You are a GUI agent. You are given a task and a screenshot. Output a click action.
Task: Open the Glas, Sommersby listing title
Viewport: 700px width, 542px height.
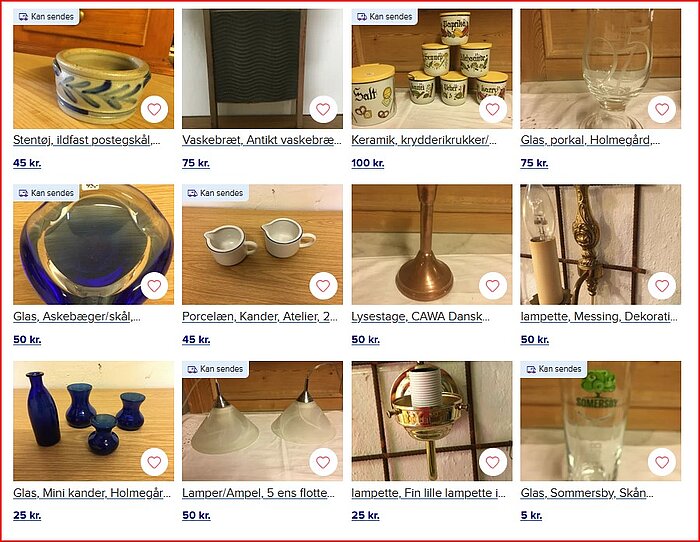pos(587,493)
